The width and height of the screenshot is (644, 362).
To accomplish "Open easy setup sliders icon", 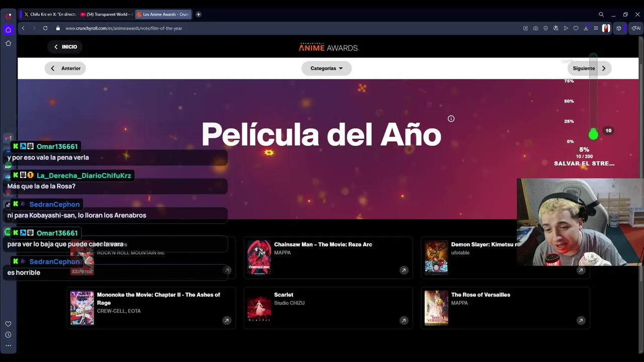I will [596, 28].
